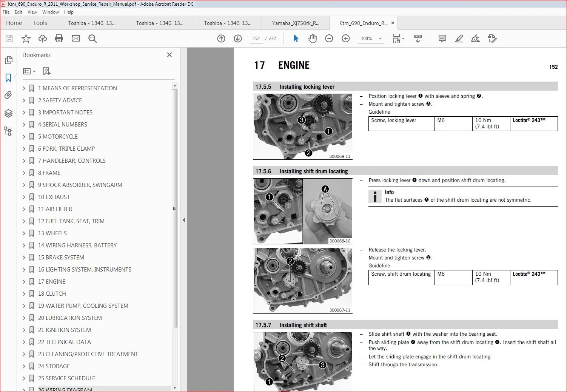Toggle the Bookmarks panel icon
The height and width of the screenshot is (392, 567).
pyautogui.click(x=8, y=78)
